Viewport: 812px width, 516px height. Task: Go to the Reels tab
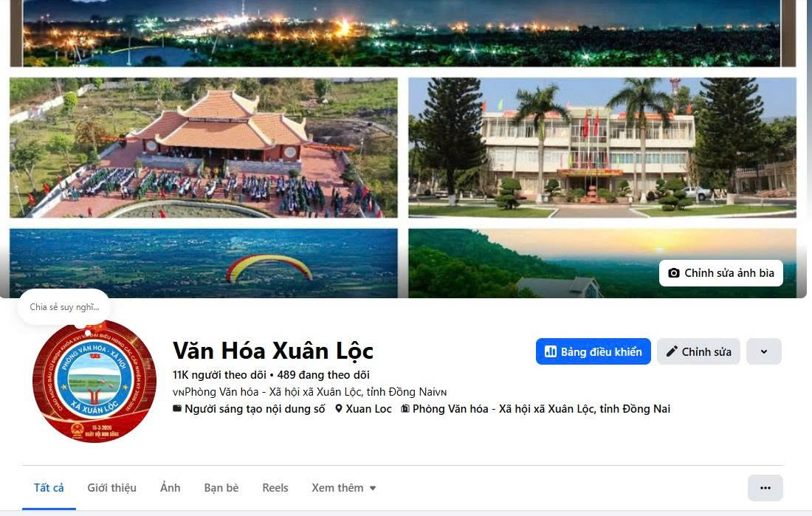pyautogui.click(x=275, y=488)
